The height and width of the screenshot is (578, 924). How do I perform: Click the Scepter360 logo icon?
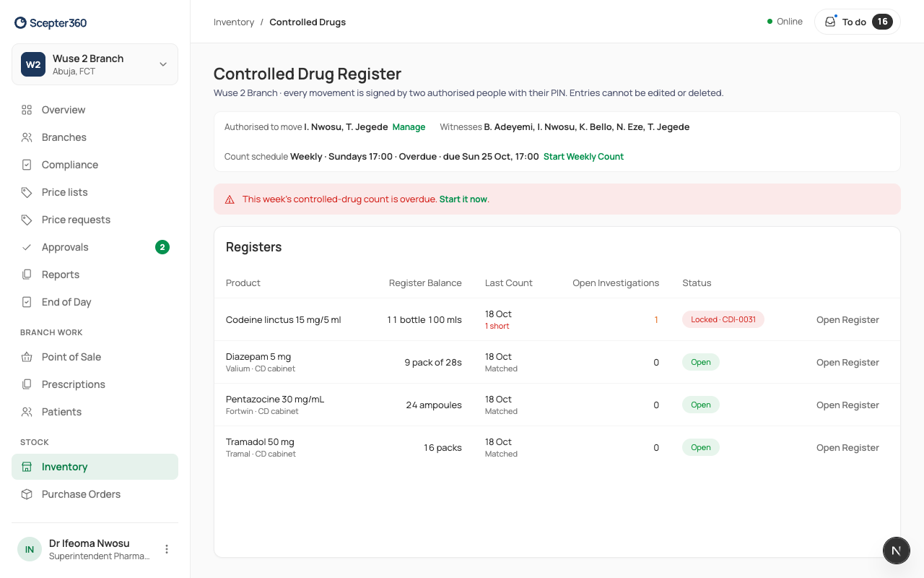coord(20,22)
